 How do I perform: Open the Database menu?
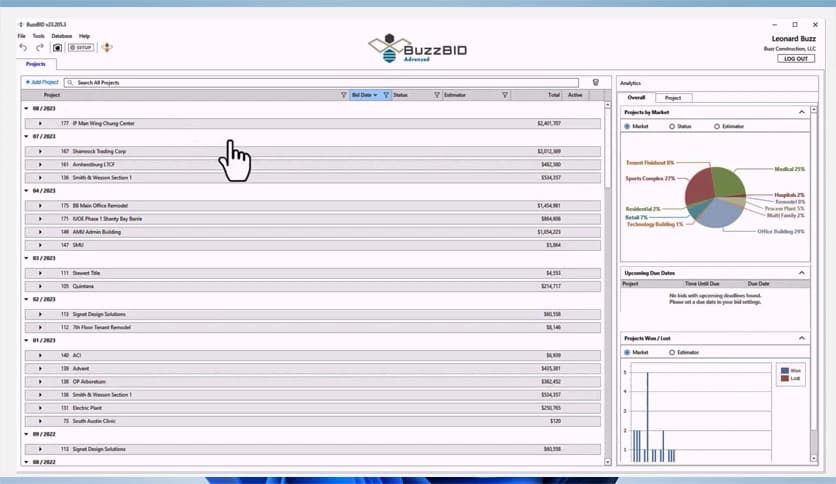point(62,36)
